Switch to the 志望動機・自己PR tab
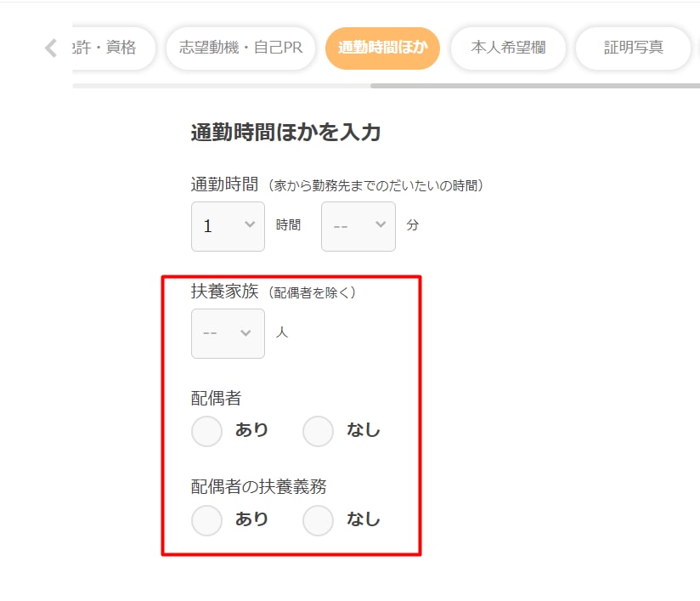 pyautogui.click(x=240, y=48)
